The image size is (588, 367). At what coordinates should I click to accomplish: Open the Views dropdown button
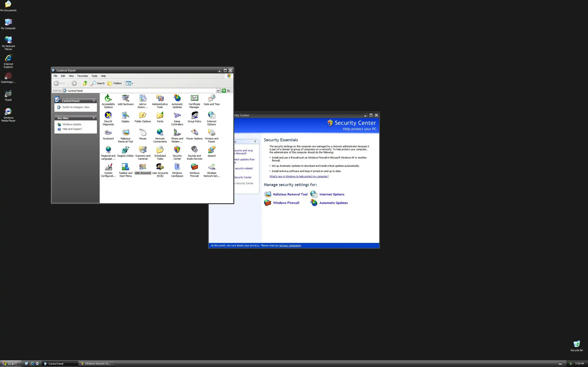pos(130,83)
